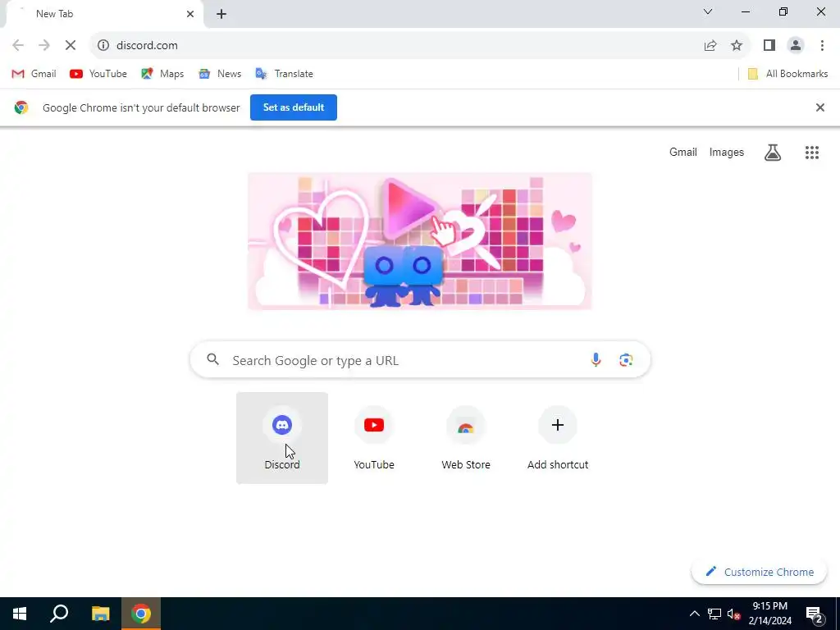Open Google apps grid
Image resolution: width=840 pixels, height=630 pixels.
point(812,153)
